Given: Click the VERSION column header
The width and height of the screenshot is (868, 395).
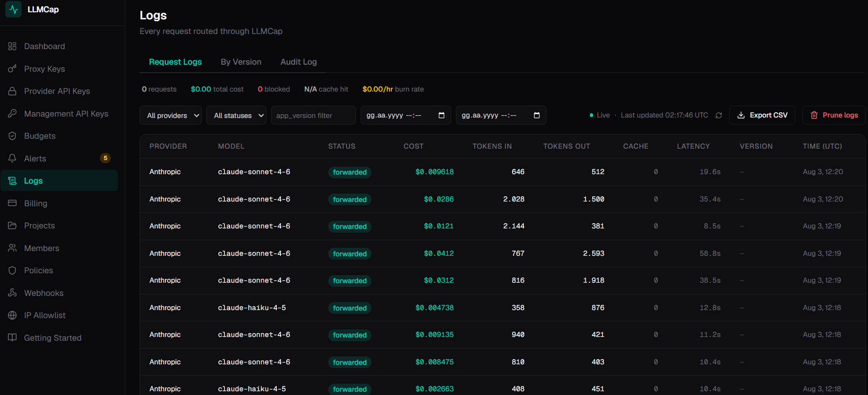Looking at the screenshot, I should coord(756,146).
